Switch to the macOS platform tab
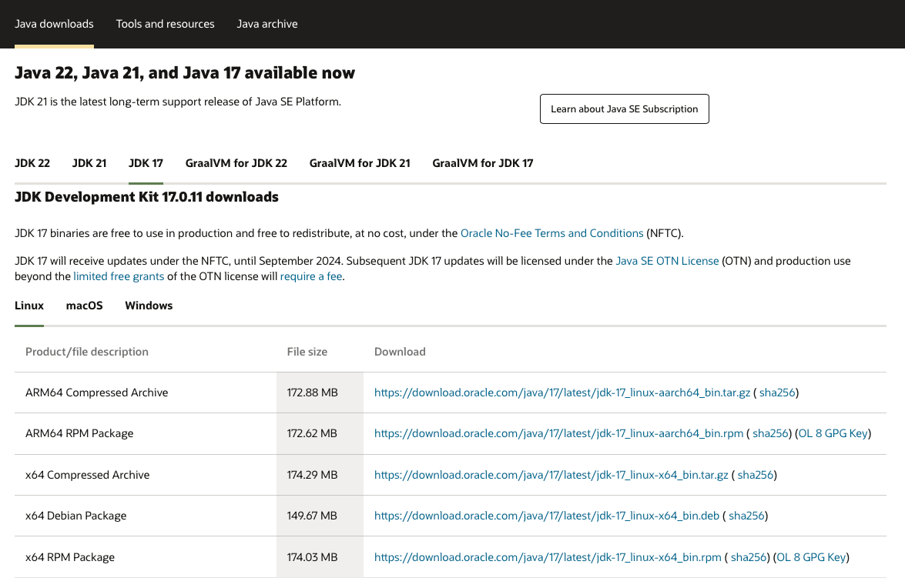This screenshot has width=905, height=588. [84, 306]
